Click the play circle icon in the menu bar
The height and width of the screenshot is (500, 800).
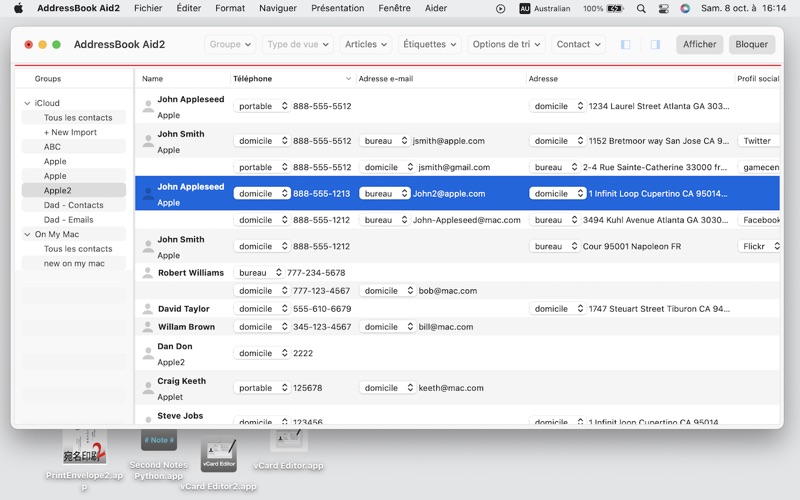[x=501, y=8]
